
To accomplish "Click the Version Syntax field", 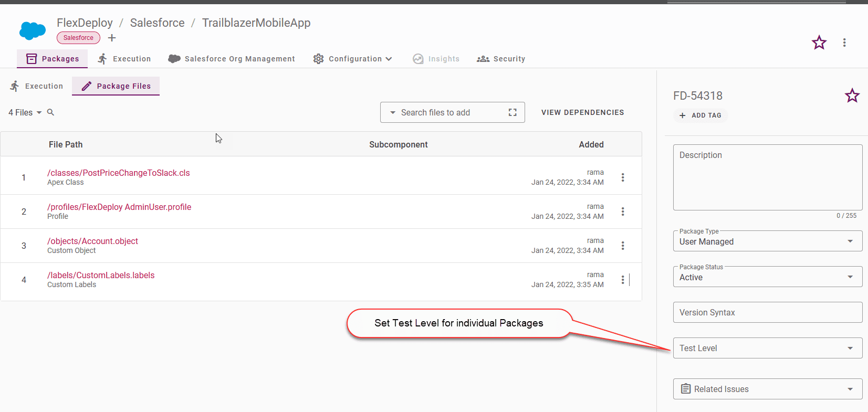I will [x=768, y=312].
